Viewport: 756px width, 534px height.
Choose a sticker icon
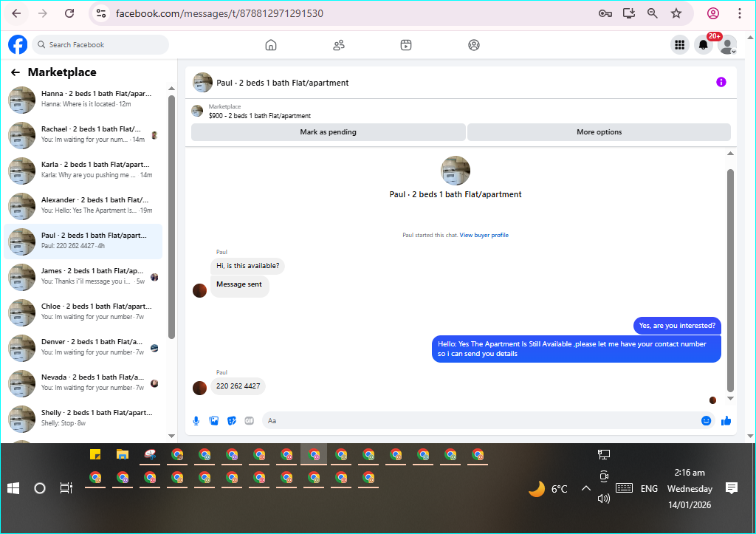pos(232,421)
